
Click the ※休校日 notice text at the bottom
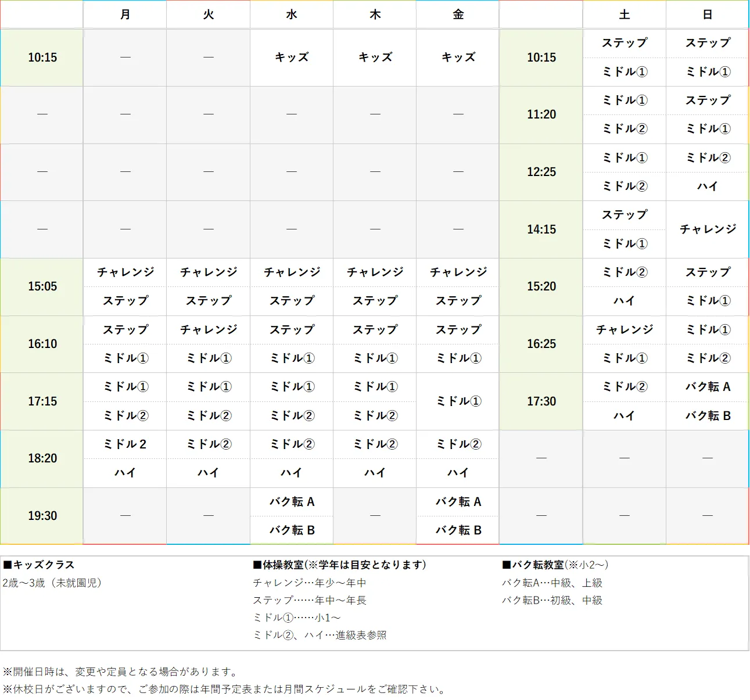pyautogui.click(x=223, y=691)
